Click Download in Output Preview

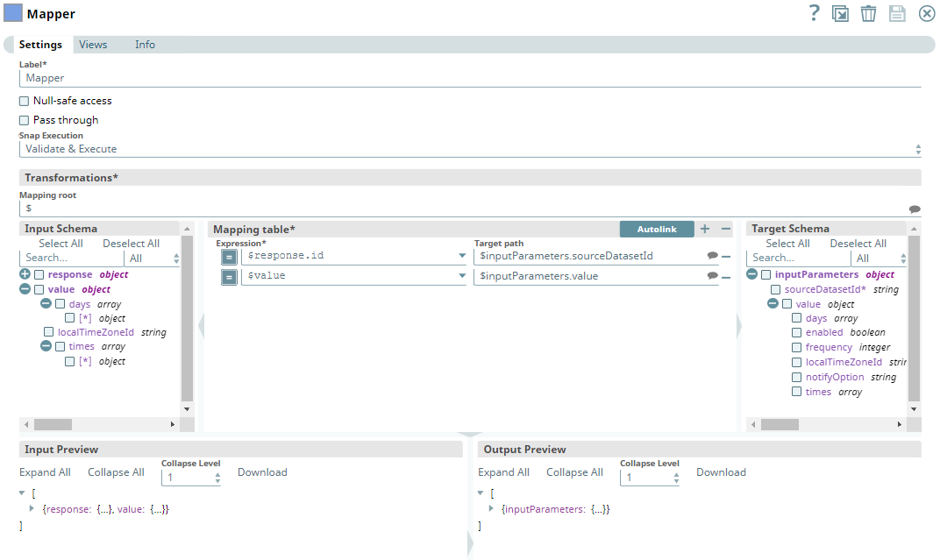721,472
